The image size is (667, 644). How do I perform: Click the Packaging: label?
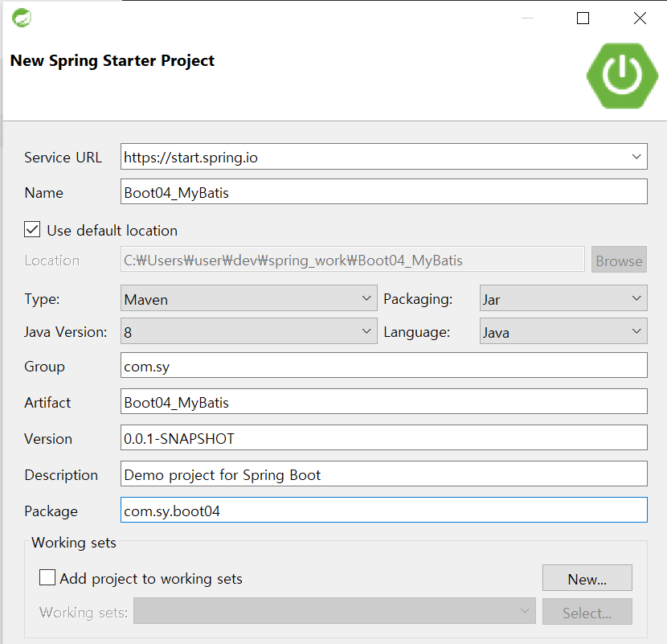point(418,299)
